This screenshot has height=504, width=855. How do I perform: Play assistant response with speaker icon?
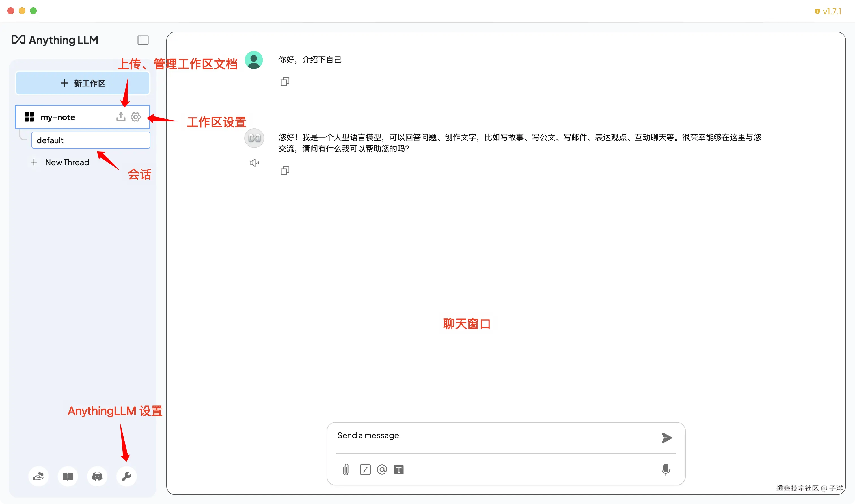point(254,163)
